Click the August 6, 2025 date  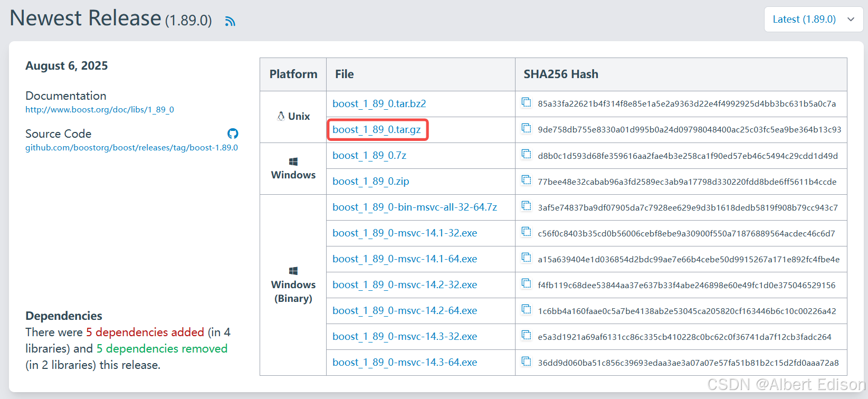[66, 66]
